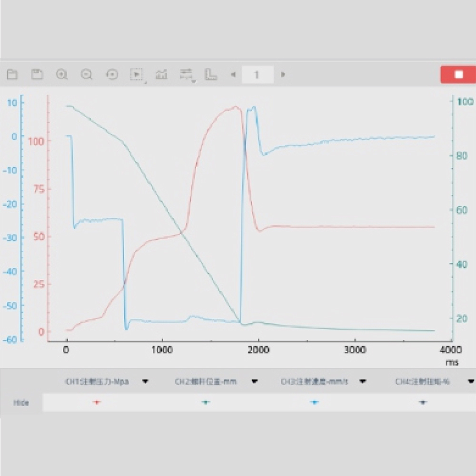Open the curve settings sliders dropdown
This screenshot has height=476, width=476.
[187, 75]
